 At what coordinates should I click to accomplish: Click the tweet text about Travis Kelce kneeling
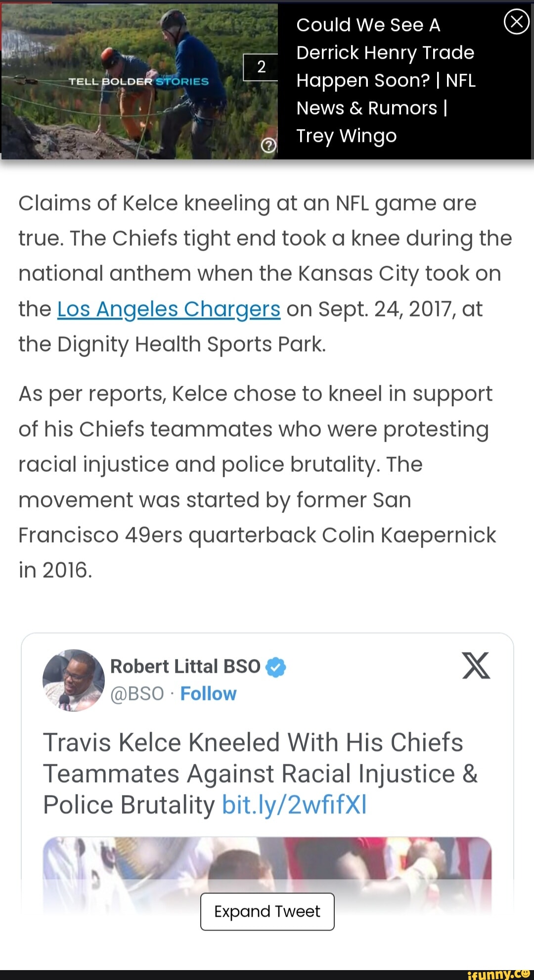[253, 758]
